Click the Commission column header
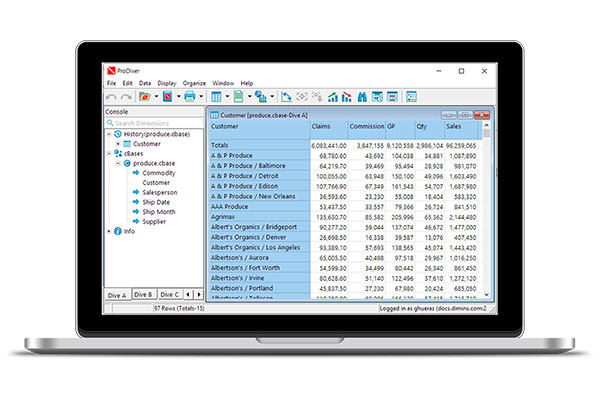This screenshot has width=600, height=400. (366, 130)
